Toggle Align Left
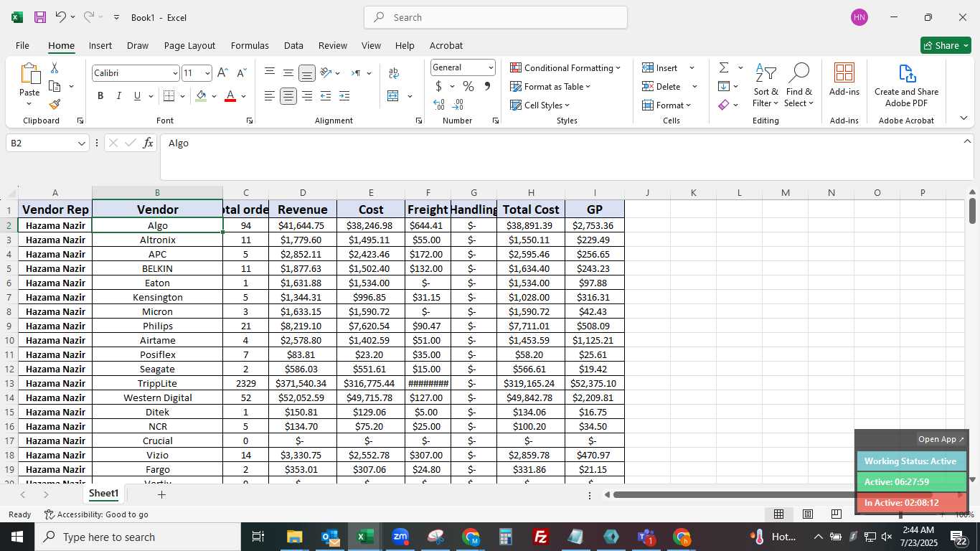The image size is (980, 551). 270,96
